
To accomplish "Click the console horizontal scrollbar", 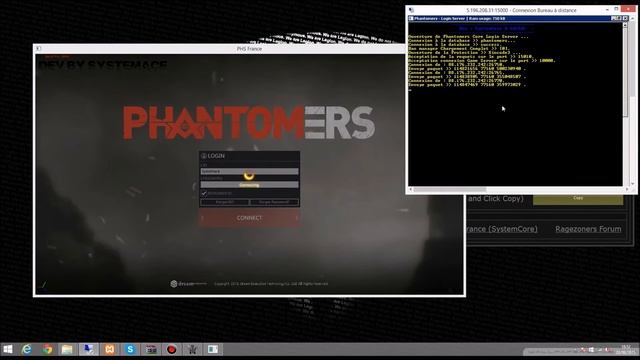I will [518, 189].
